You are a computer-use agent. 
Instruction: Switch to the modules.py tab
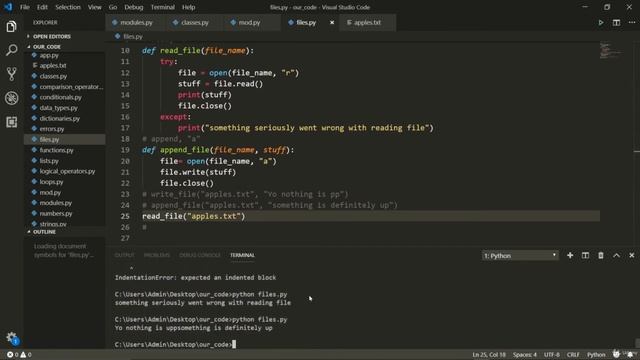pos(136,22)
